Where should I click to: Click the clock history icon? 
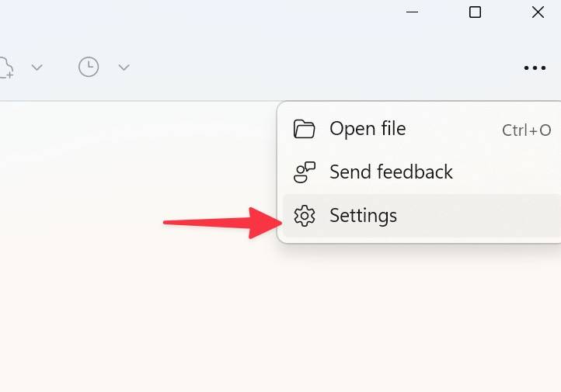pos(89,68)
